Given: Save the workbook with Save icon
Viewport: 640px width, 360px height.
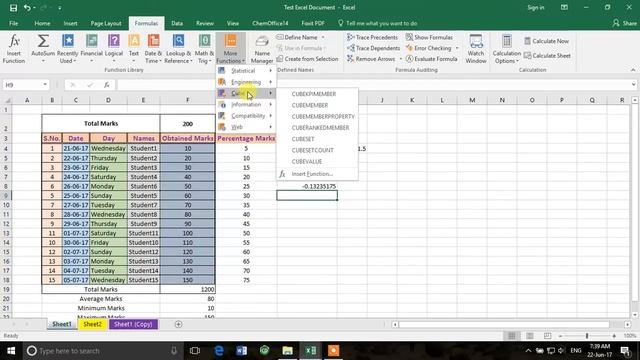Looking at the screenshot, I should point(13,8).
